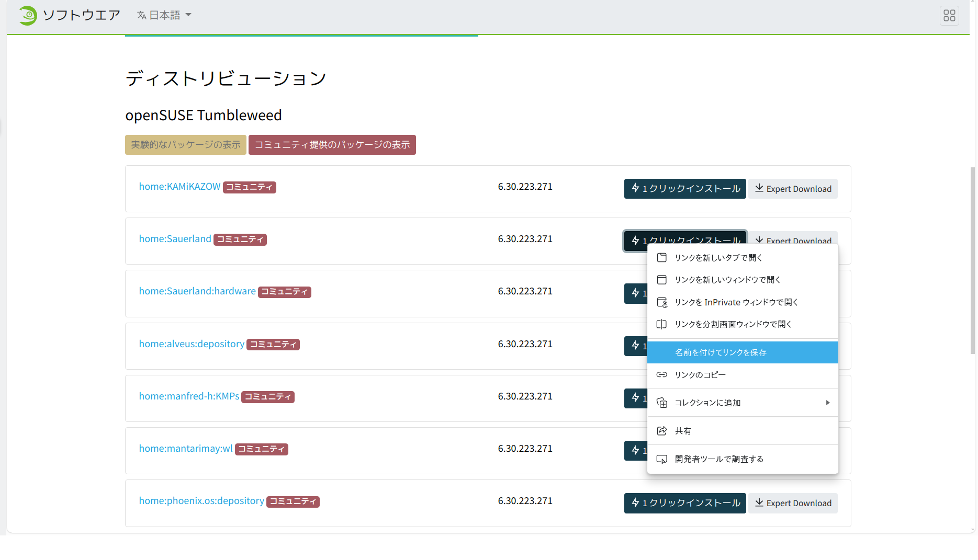Click the share arrow icon

662,431
